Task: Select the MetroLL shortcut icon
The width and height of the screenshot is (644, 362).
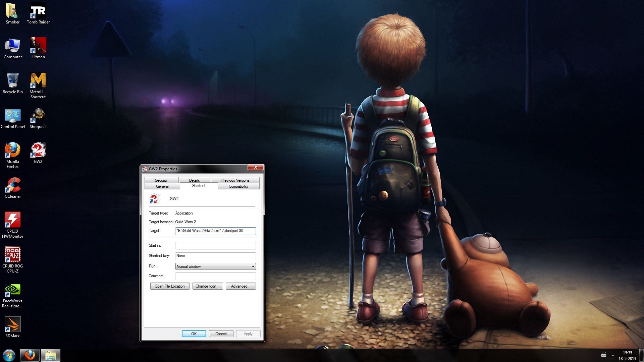Action: point(38,86)
